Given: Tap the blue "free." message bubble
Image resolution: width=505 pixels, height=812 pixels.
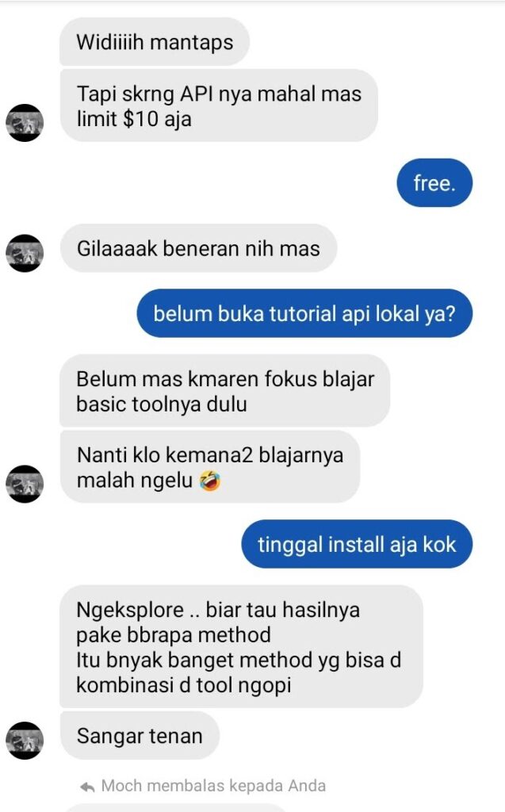Looking at the screenshot, I should [x=434, y=183].
